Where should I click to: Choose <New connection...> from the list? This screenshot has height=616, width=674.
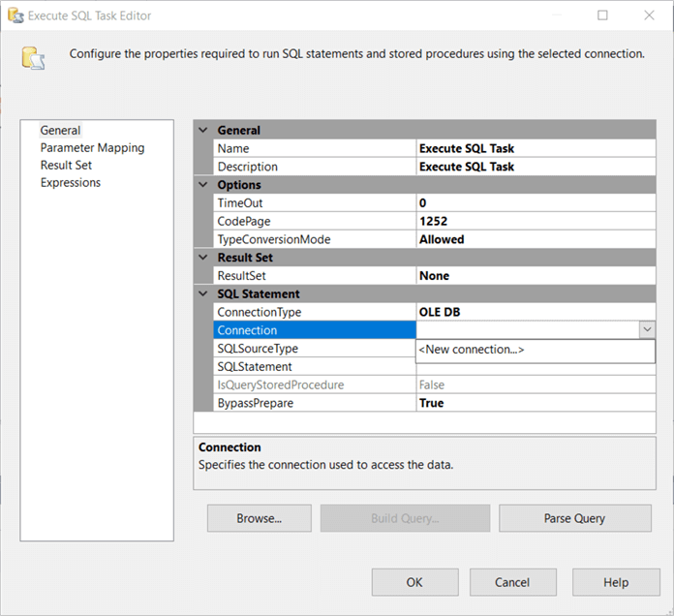(472, 350)
